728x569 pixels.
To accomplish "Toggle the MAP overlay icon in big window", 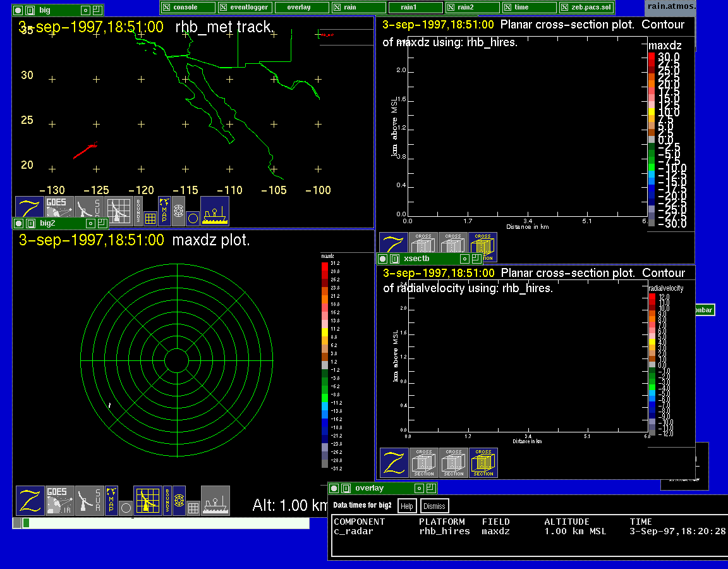I will [164, 211].
